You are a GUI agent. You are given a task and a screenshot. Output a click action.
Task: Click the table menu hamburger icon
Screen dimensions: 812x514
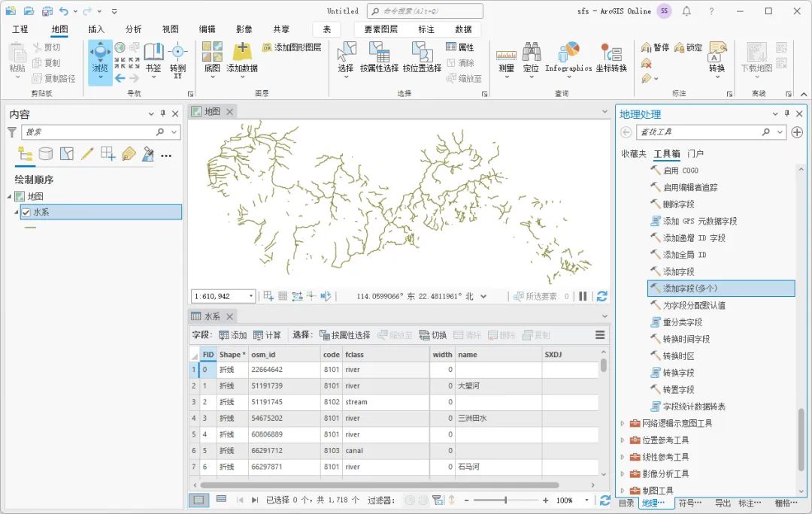(x=600, y=335)
